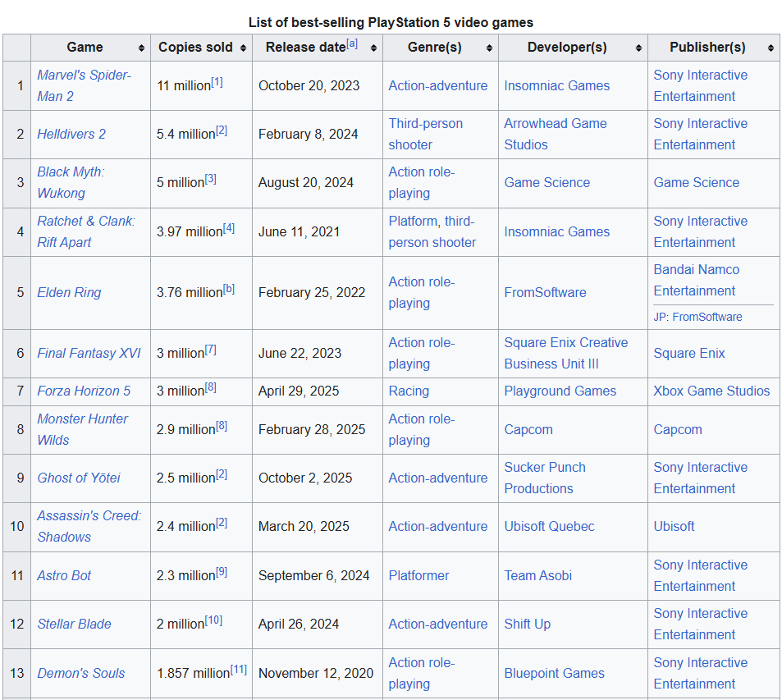
Task: Sort by Copies sold column arrows
Action: [x=244, y=48]
